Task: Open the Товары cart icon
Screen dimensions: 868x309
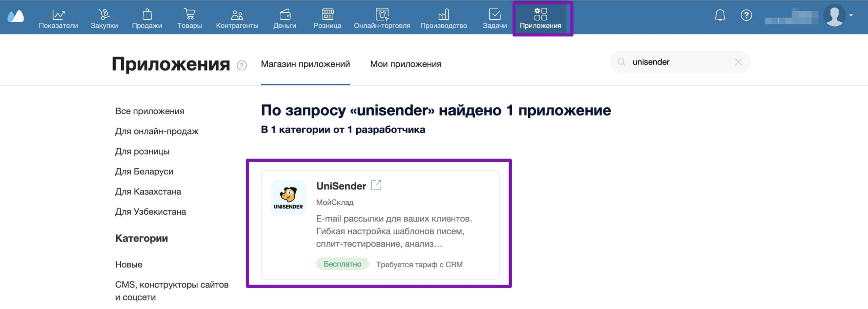Action: [x=190, y=14]
